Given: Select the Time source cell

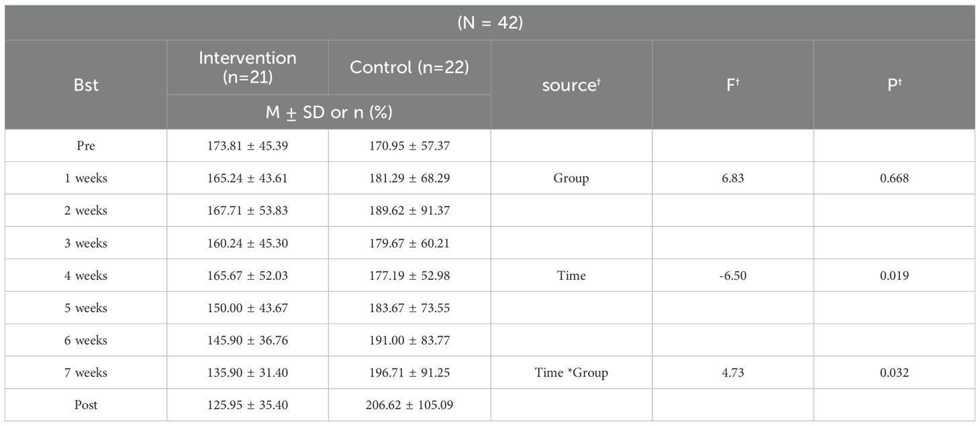Looking at the screenshot, I should pos(571,275).
